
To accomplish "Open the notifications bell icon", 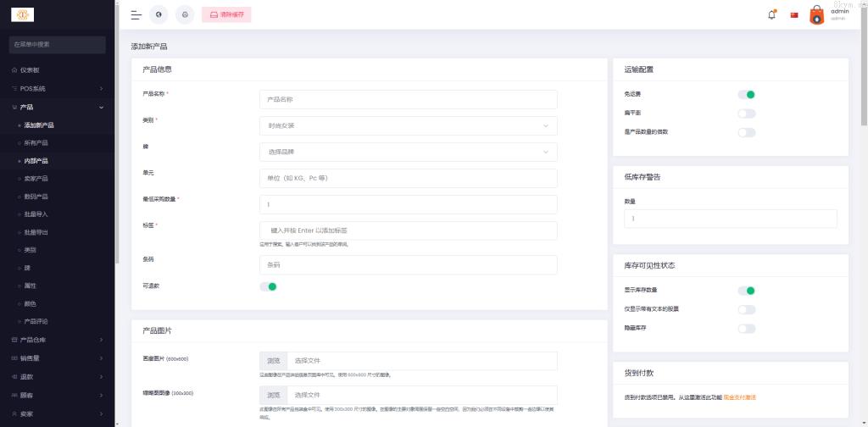I will click(x=771, y=14).
